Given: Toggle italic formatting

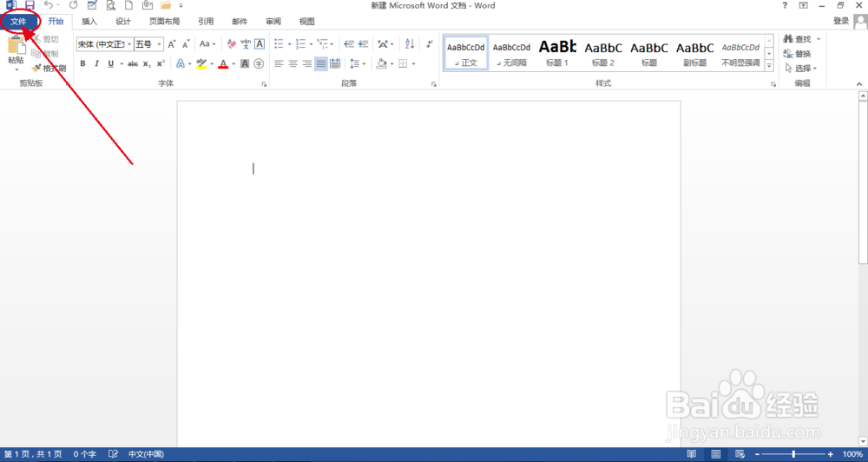Looking at the screenshot, I should tap(96, 63).
